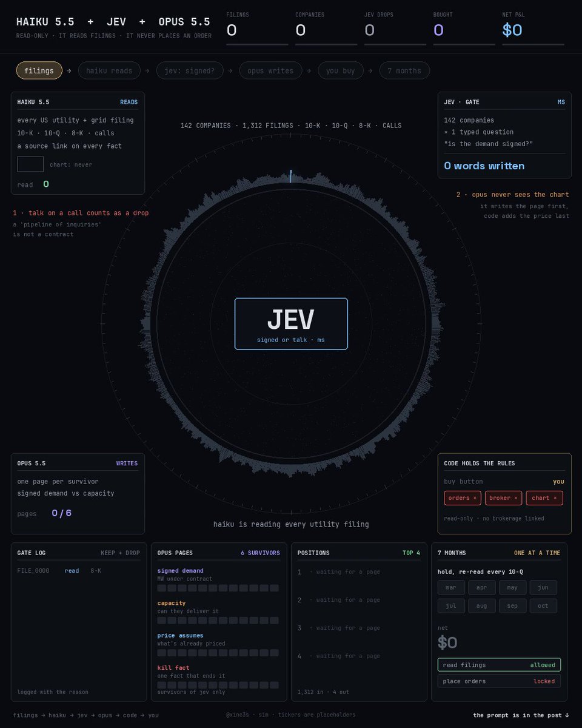Click note '2 · opus never sees the chart'

click(x=513, y=195)
